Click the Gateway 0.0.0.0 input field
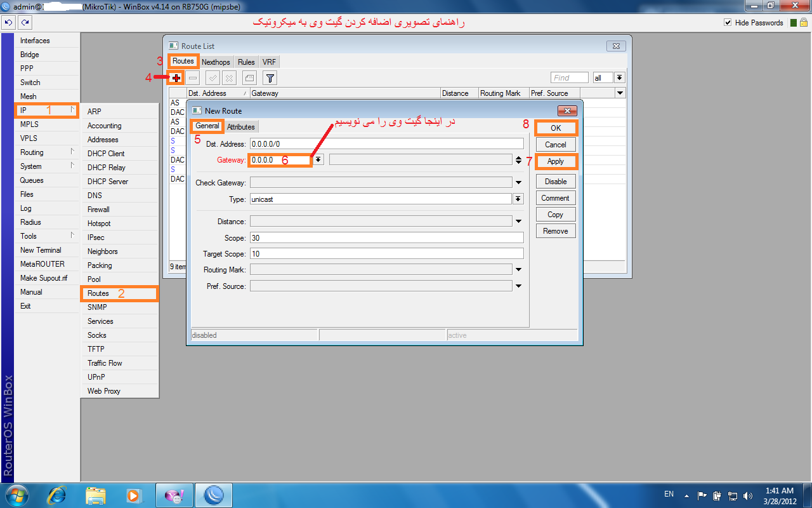812x508 pixels. tap(280, 160)
